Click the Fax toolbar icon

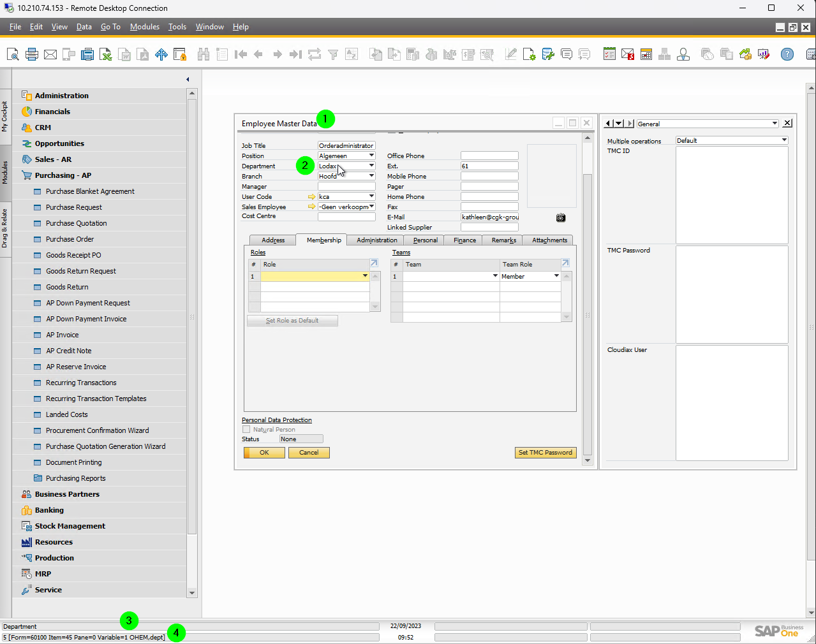[87, 54]
